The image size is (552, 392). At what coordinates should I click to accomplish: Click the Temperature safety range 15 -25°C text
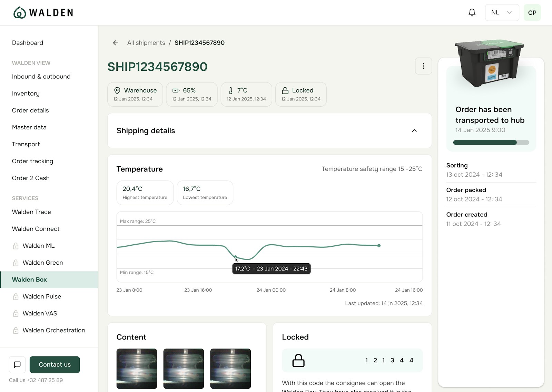(x=372, y=169)
